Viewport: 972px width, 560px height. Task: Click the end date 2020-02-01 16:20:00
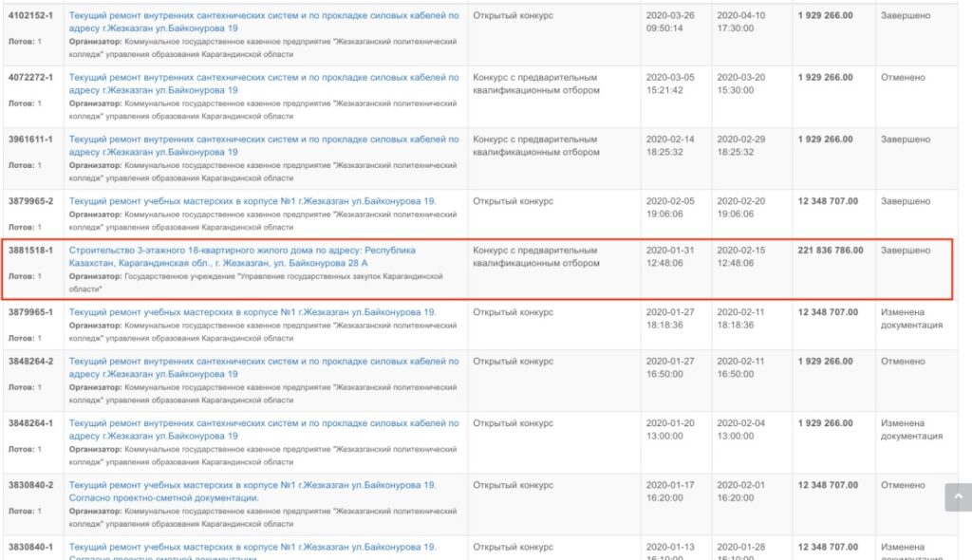point(740,491)
